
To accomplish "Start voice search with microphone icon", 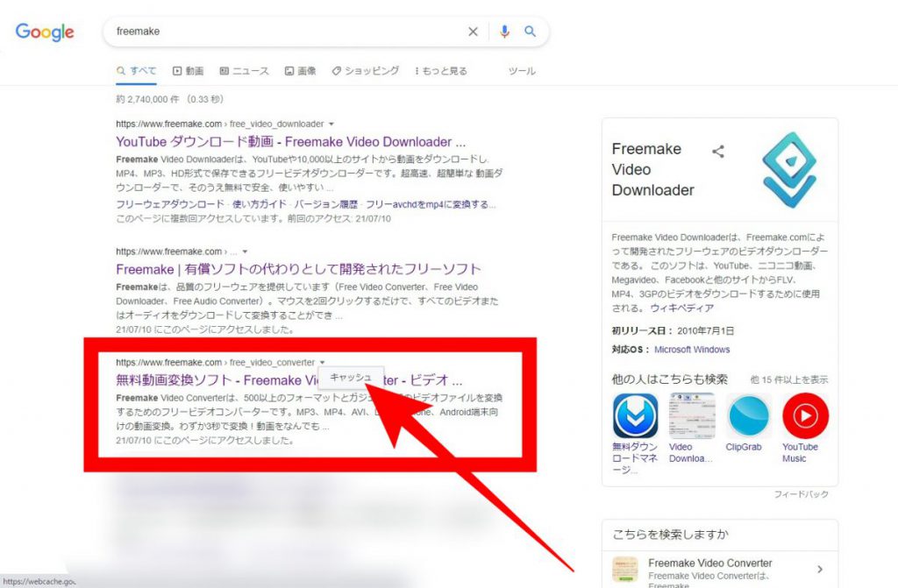I will click(x=504, y=32).
